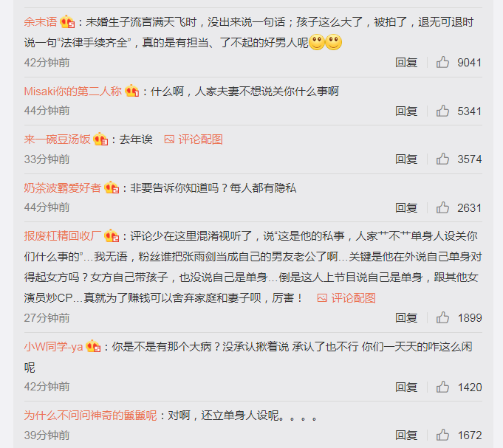
Task: Reply to Misaki你的第二人称 comment
Action: 406,111
